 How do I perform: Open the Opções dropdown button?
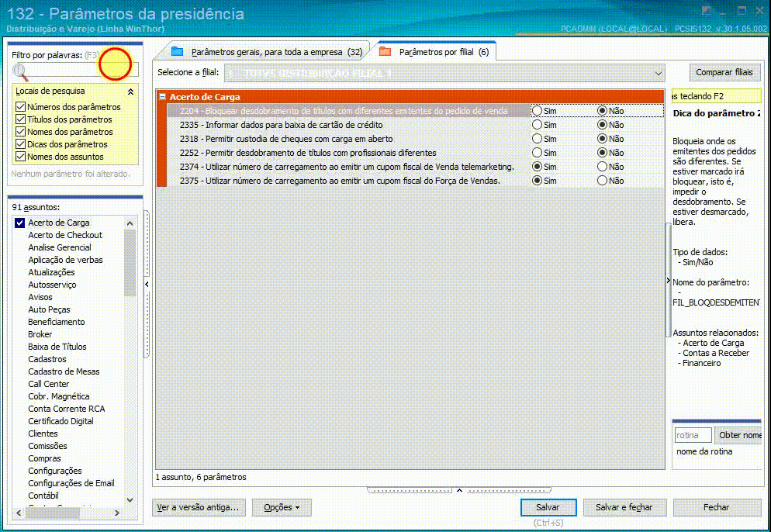[282, 507]
